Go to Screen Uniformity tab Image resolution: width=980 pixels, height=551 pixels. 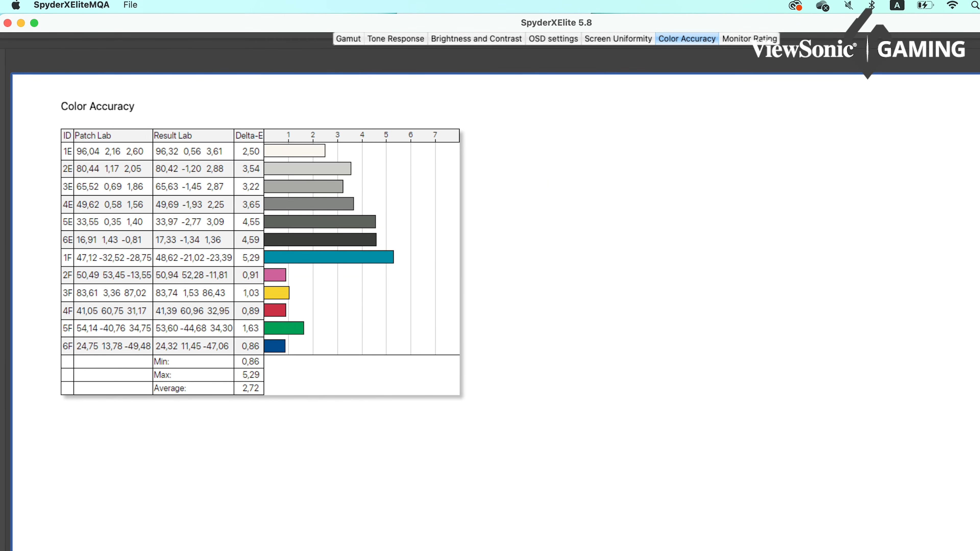[x=618, y=39]
